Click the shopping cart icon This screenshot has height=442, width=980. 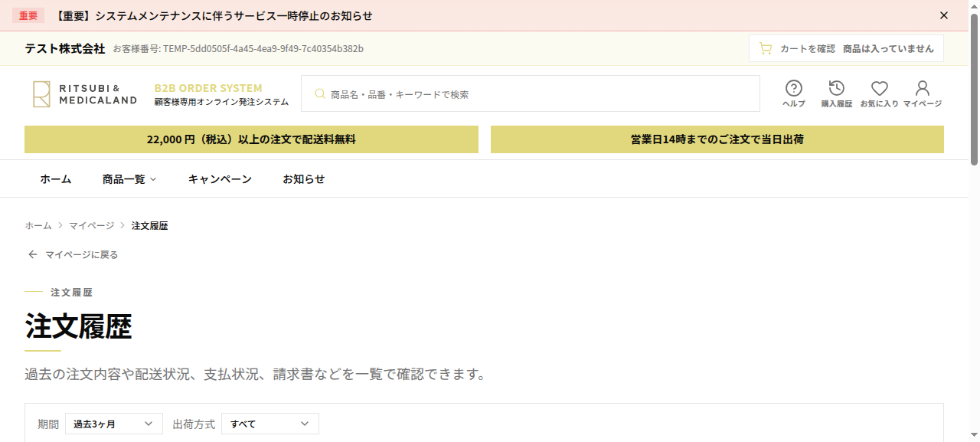(x=765, y=48)
